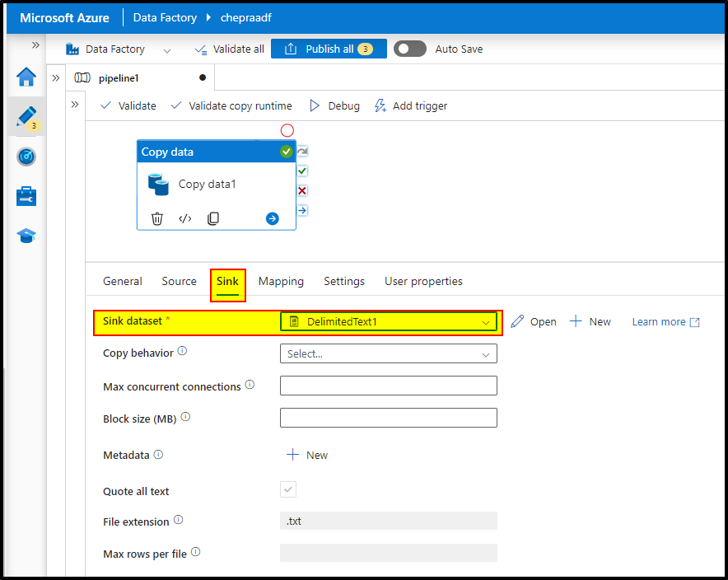
Task: Click the chepraadf breadcrumb
Action: (x=246, y=17)
